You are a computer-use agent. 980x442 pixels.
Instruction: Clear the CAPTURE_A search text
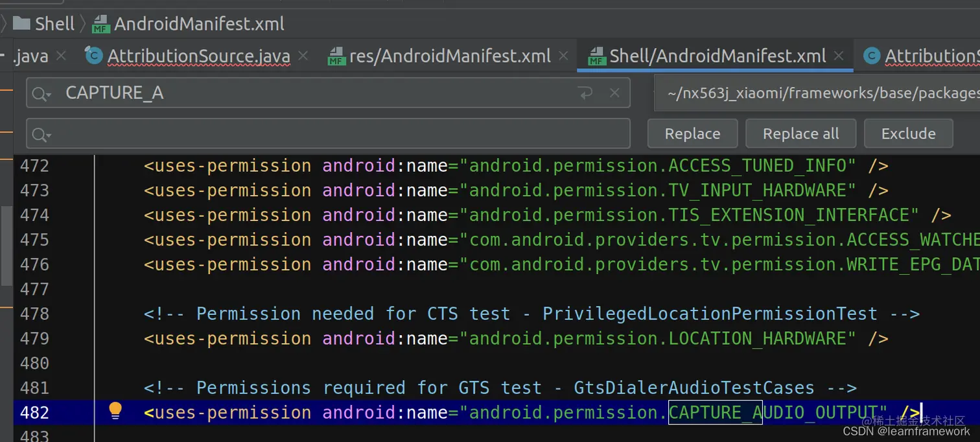[x=614, y=93]
